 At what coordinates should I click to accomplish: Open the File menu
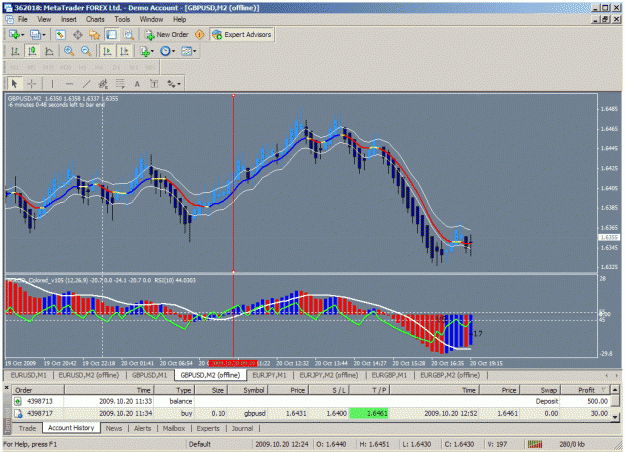click(23, 19)
